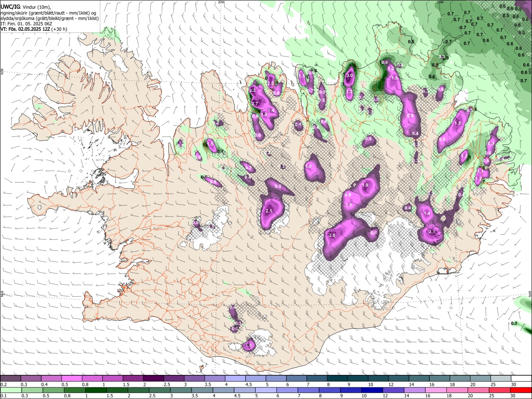This screenshot has width=532, height=399.
Task: Pick the red lower legend swatch above 30
Action: (x=521, y=390)
